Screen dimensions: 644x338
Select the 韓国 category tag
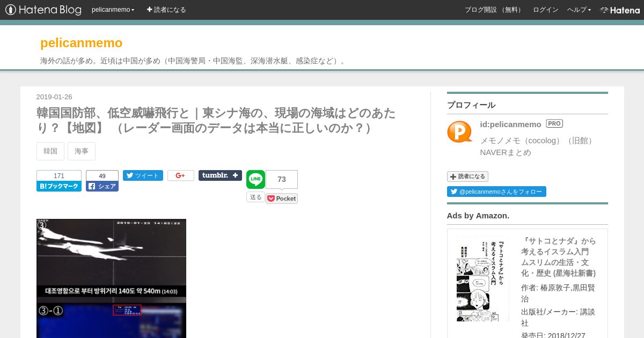(x=50, y=151)
